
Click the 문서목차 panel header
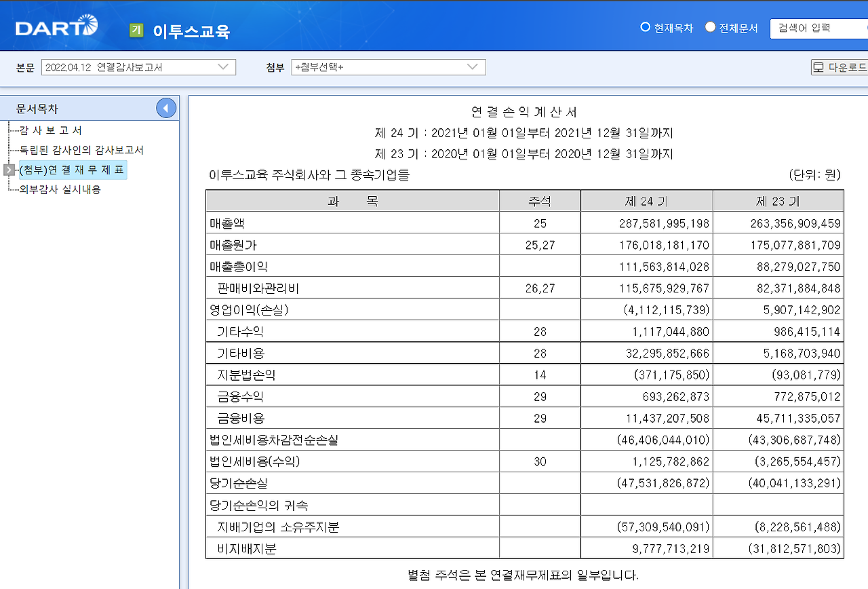pos(90,109)
